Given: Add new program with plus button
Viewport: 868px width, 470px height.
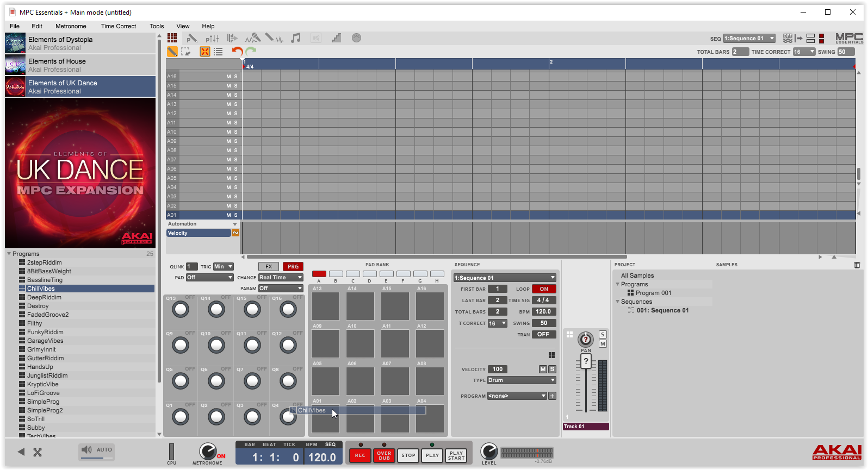Looking at the screenshot, I should [x=552, y=396].
